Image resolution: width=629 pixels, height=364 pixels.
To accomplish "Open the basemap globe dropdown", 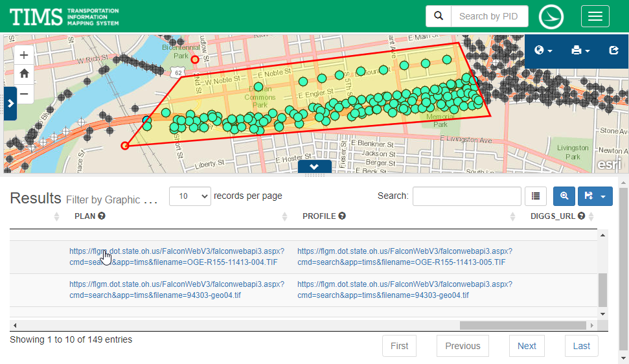I will [543, 51].
